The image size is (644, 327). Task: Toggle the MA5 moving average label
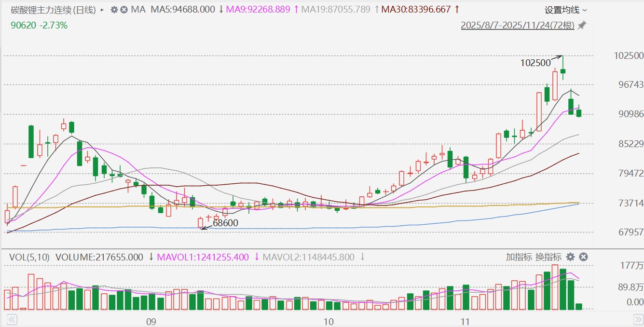183,10
